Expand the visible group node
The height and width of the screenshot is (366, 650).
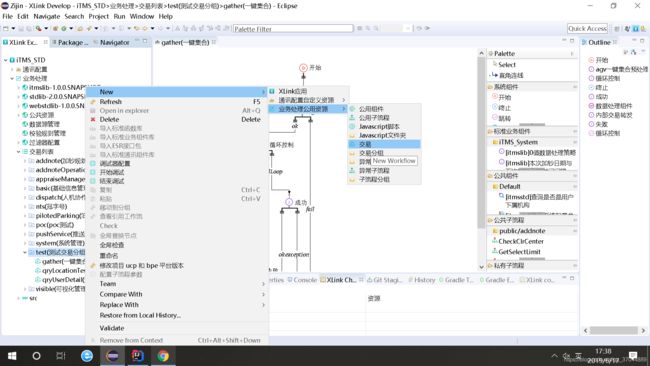25,289
